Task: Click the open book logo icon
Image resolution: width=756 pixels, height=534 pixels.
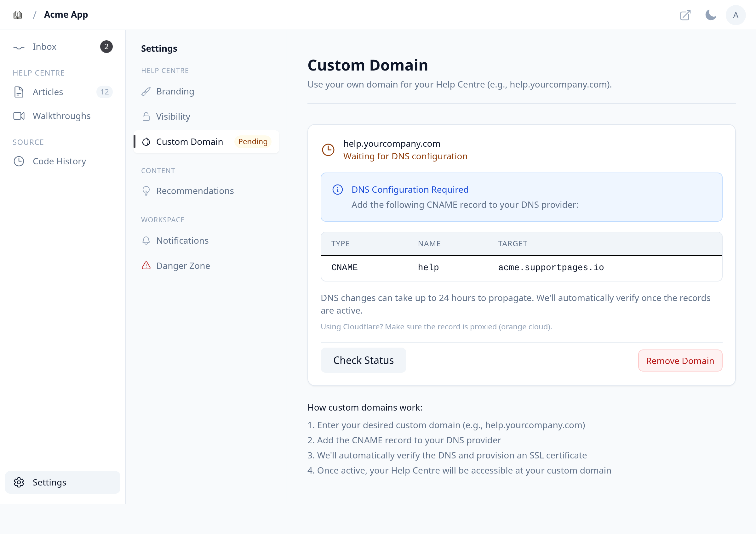Action: (x=18, y=15)
